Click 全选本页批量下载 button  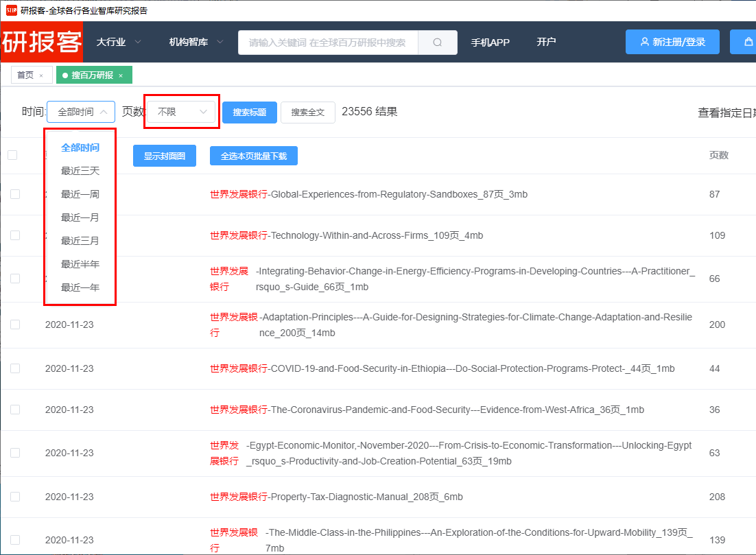254,156
